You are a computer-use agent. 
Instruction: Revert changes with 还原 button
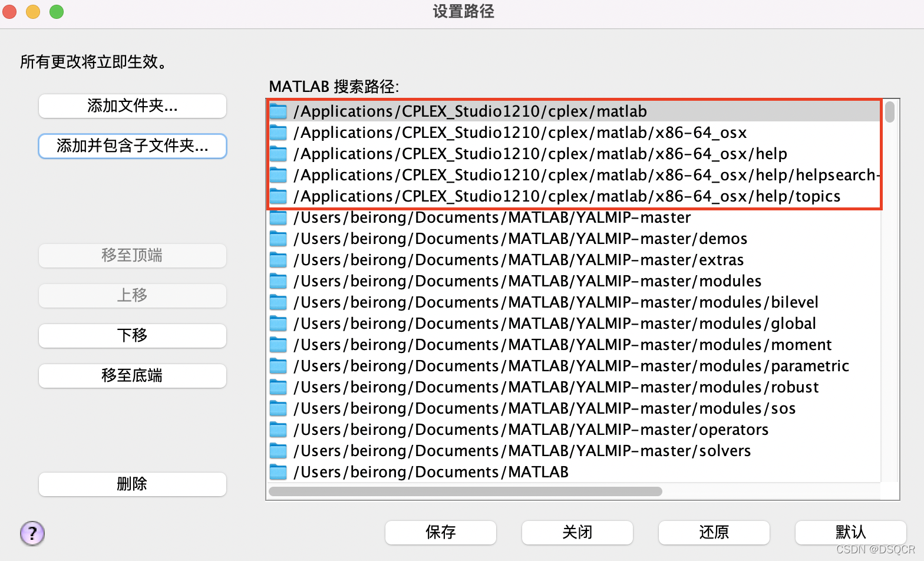point(714,533)
